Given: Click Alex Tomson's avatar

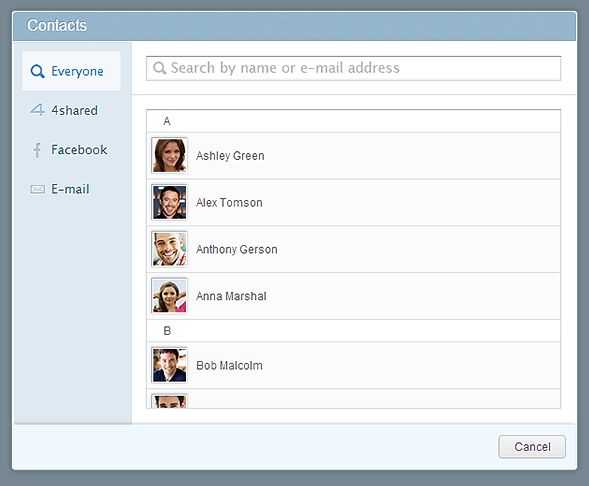Looking at the screenshot, I should click(x=169, y=202).
